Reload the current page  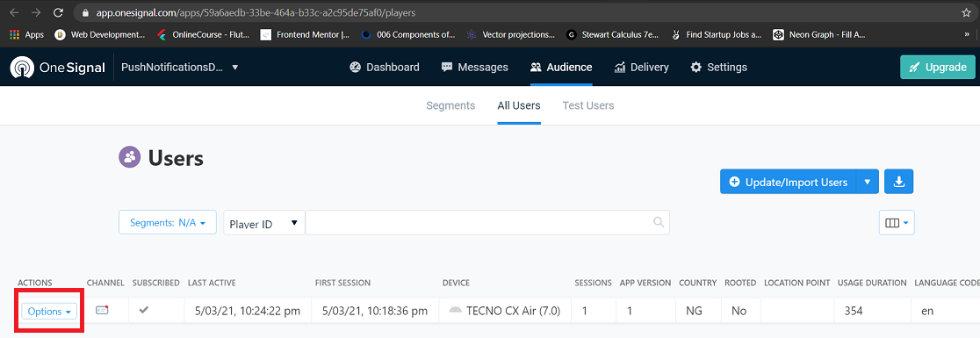click(x=58, y=12)
